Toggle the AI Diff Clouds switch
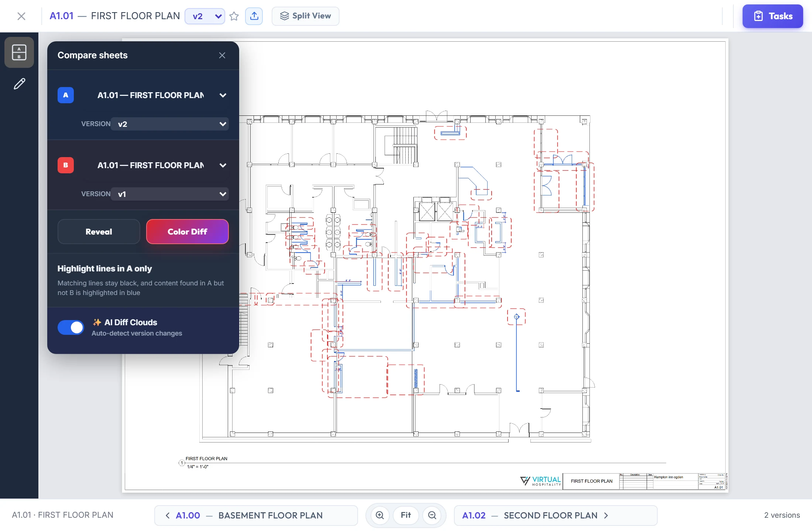This screenshot has height=531, width=812. tap(71, 327)
